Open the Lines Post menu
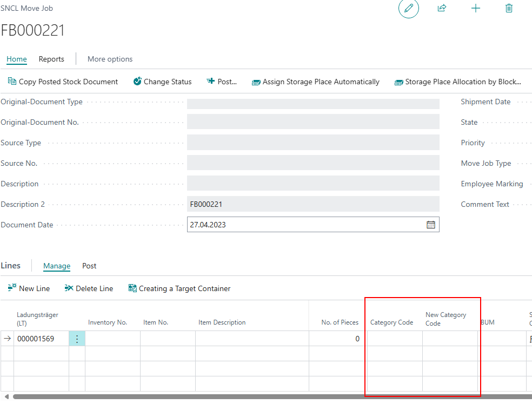 click(89, 266)
